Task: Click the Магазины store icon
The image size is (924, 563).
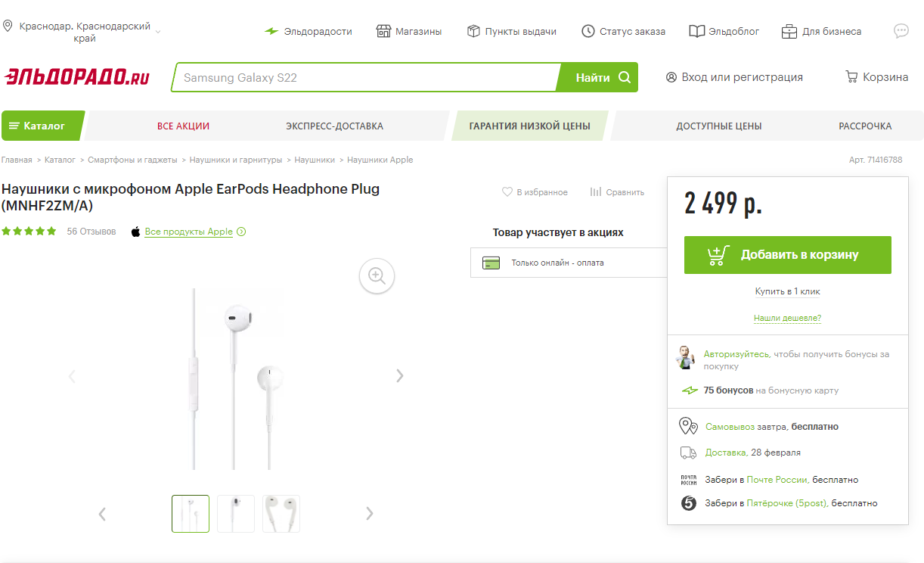Action: click(x=383, y=31)
